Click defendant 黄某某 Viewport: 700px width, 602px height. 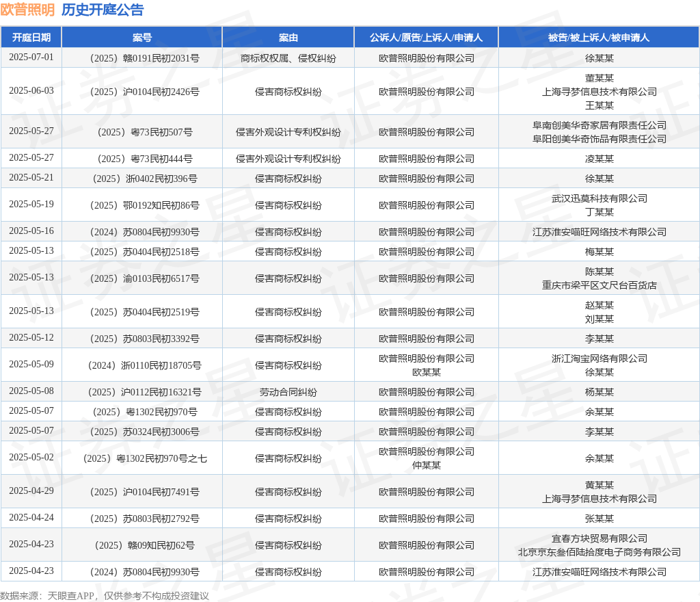coord(600,486)
